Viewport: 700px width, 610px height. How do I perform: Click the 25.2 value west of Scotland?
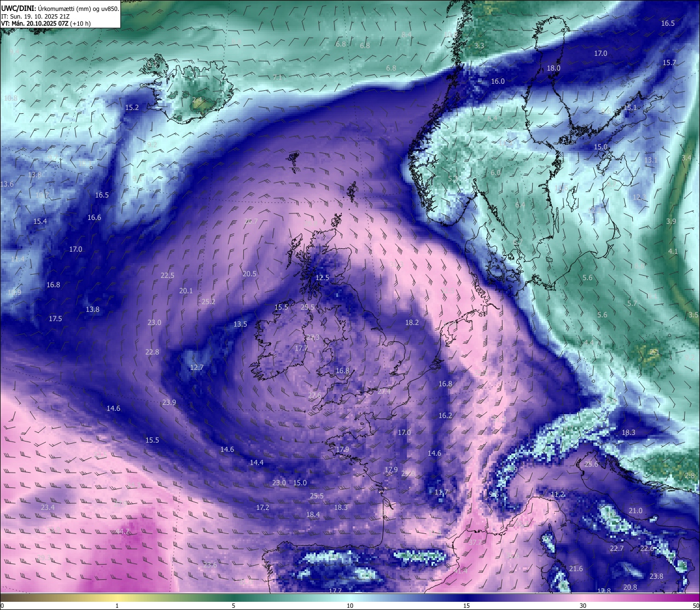[x=208, y=302]
